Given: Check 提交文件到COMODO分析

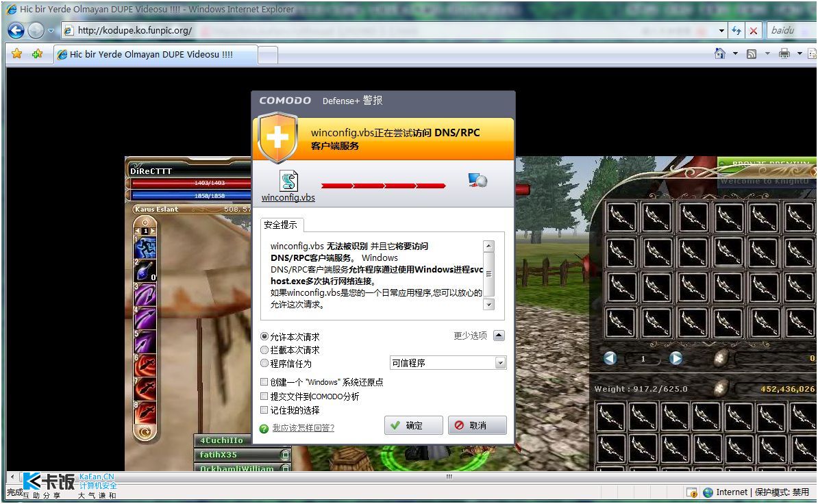Looking at the screenshot, I should point(264,396).
